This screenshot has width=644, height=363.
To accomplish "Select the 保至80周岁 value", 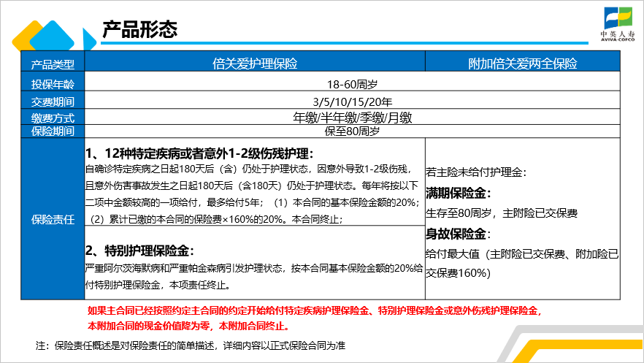I will pos(352,131).
